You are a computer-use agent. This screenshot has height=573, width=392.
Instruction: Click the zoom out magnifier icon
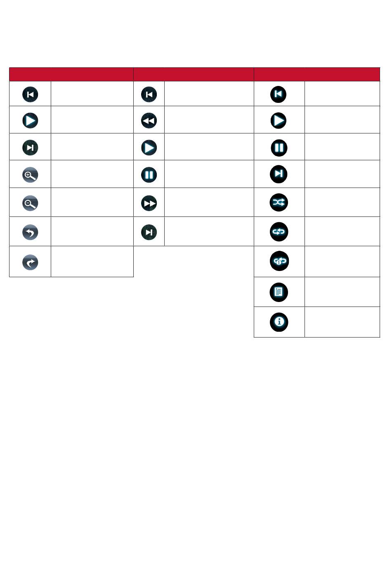[30, 203]
